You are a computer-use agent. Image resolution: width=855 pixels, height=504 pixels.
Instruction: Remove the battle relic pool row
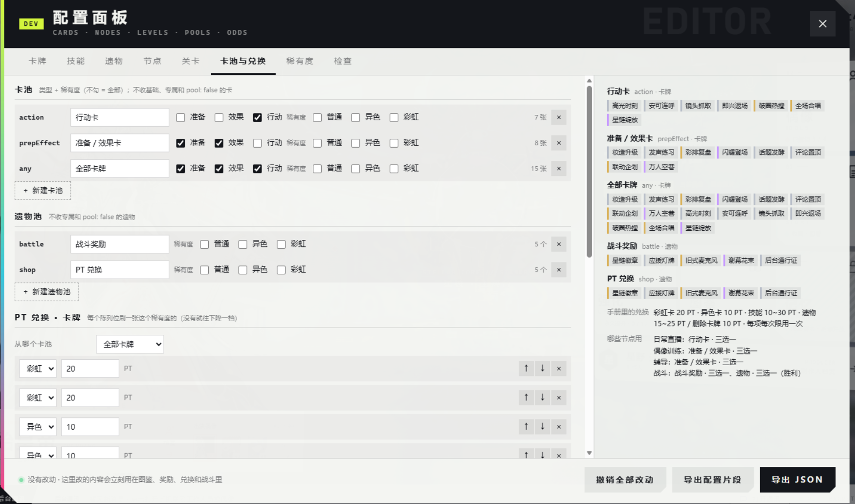coord(559,244)
